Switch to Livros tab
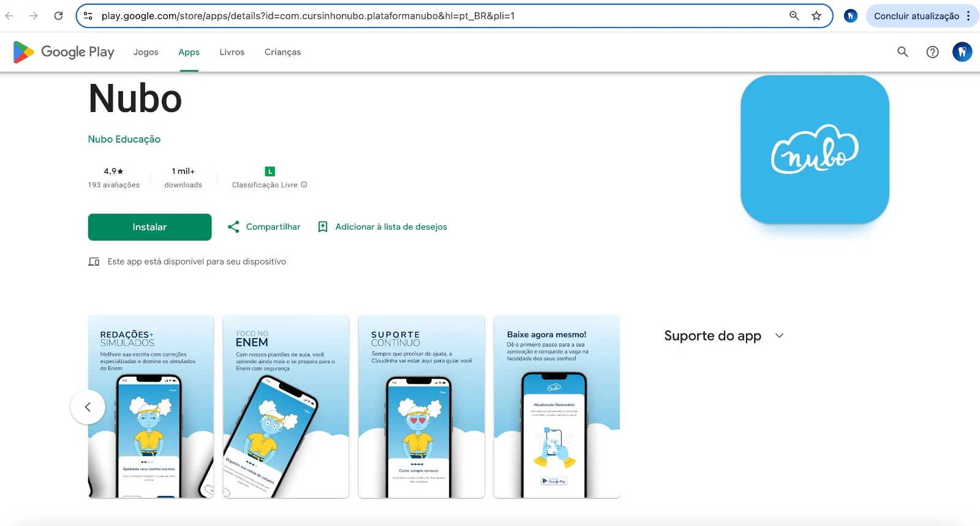 coord(232,52)
